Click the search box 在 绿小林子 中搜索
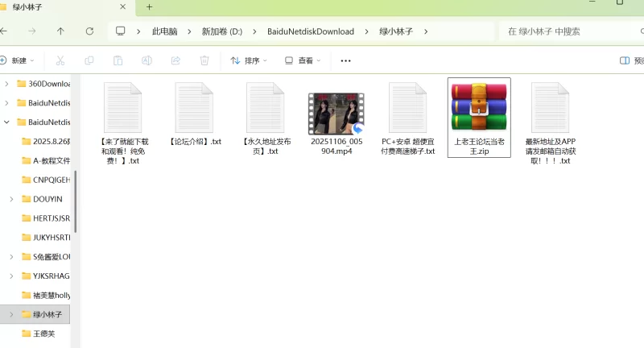Image resolution: width=644 pixels, height=348 pixels. 571,31
